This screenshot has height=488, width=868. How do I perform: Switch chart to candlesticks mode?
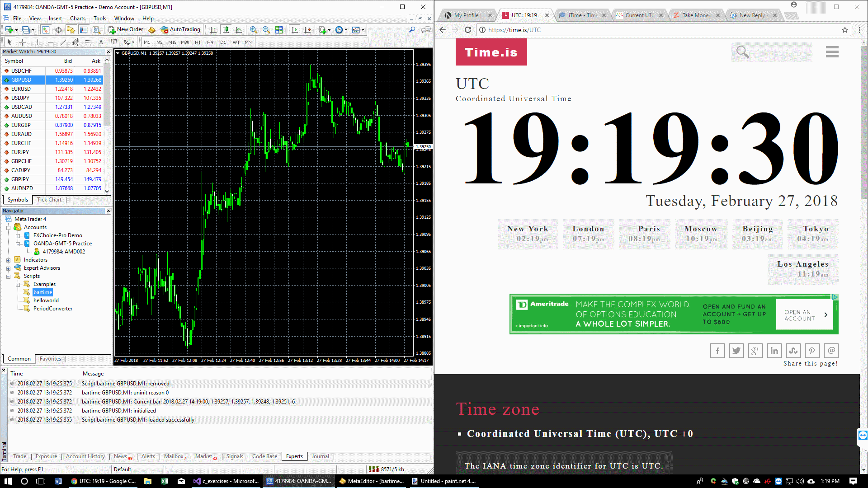[226, 30]
